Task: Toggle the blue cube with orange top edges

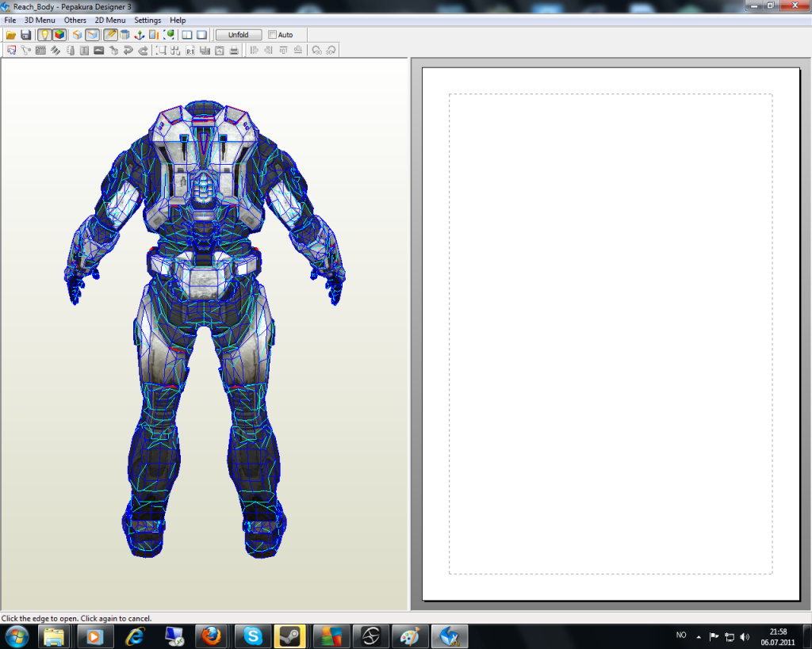Action: (92, 35)
